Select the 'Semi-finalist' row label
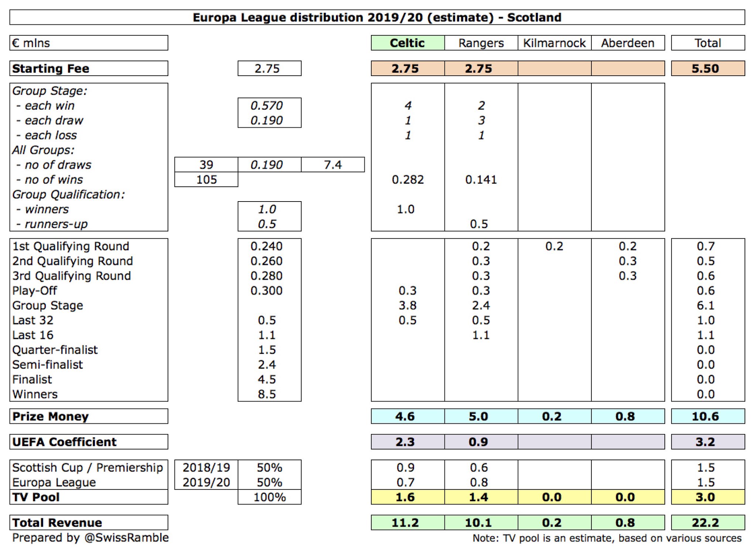Image resolution: width=756 pixels, height=547 pixels. 47,364
